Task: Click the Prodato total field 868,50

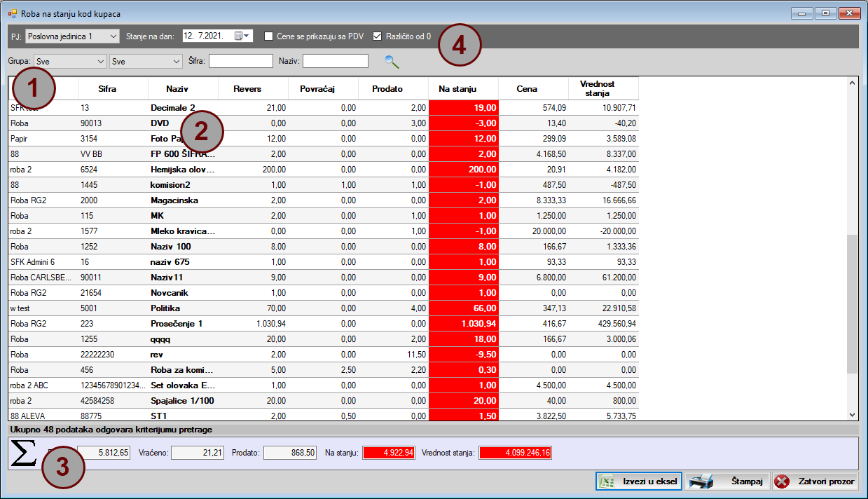Action: [x=291, y=453]
